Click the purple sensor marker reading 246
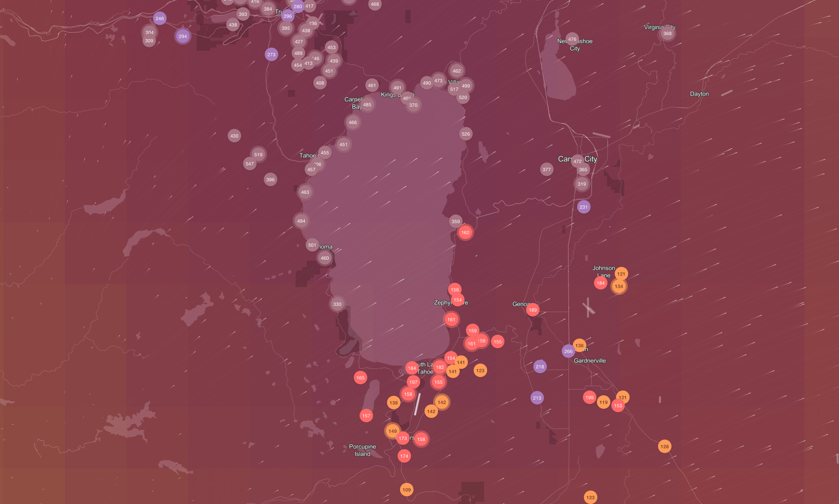 coord(160,19)
